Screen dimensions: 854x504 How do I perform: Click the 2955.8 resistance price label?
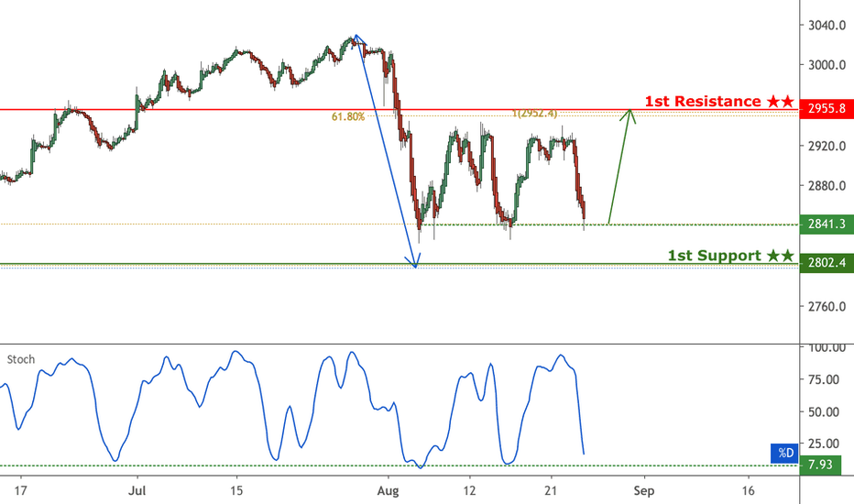(x=827, y=108)
